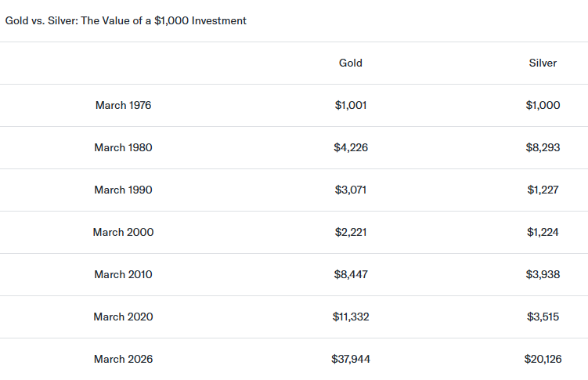Click the $3,071 Gold value
This screenshot has width=588, height=380.
click(351, 190)
